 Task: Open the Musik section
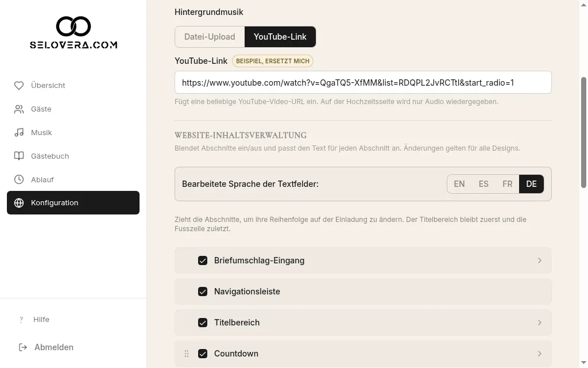coord(73,133)
